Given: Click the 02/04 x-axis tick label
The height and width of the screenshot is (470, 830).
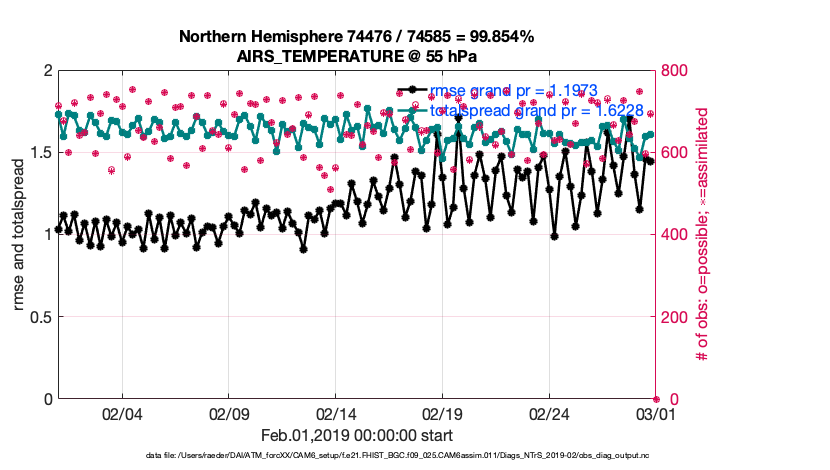Looking at the screenshot, I should click(122, 414).
